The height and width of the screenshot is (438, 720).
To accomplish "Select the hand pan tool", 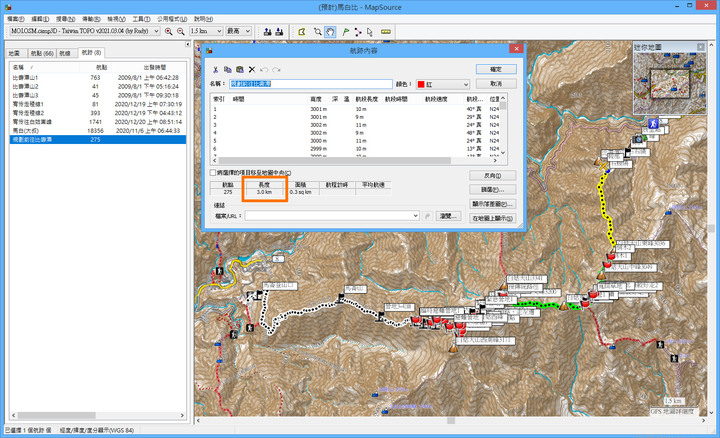I will (330, 31).
